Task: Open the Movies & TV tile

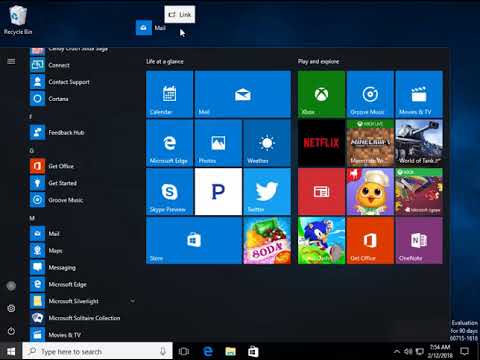Action: tap(419, 94)
